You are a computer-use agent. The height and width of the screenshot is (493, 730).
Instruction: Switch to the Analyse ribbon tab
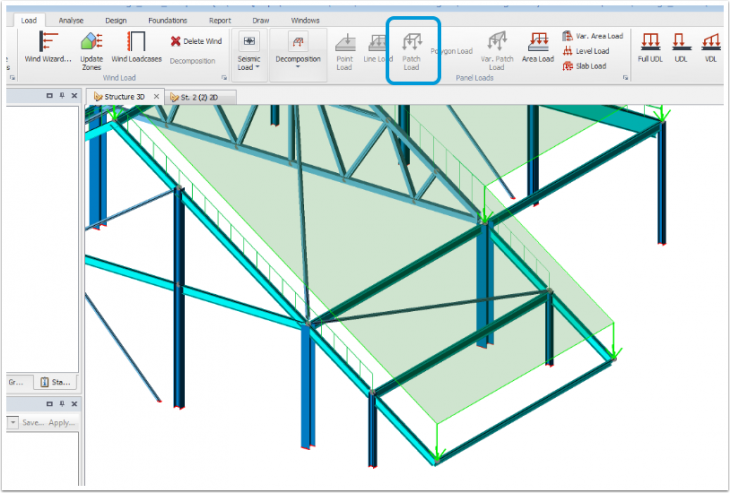coord(71,19)
